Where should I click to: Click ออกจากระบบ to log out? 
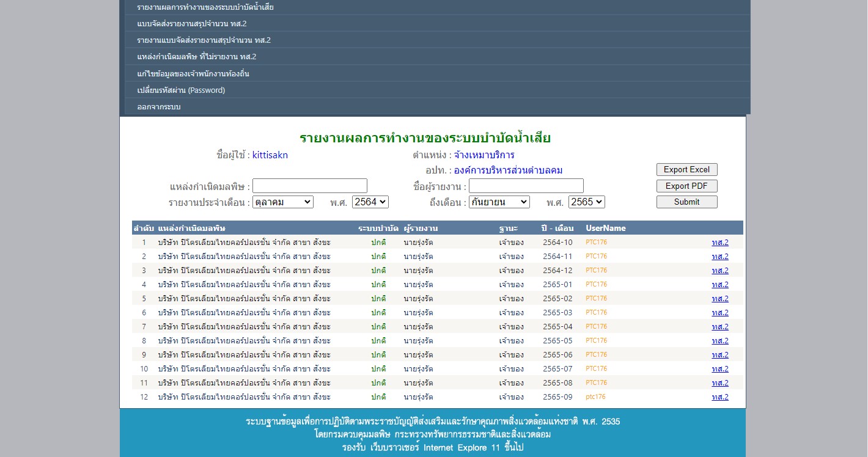(437, 106)
